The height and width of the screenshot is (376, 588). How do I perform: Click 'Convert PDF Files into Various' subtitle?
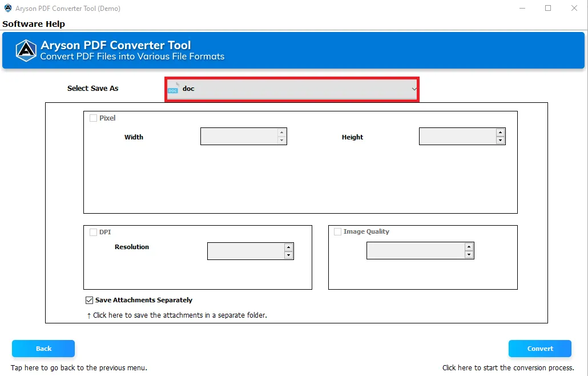coord(132,57)
